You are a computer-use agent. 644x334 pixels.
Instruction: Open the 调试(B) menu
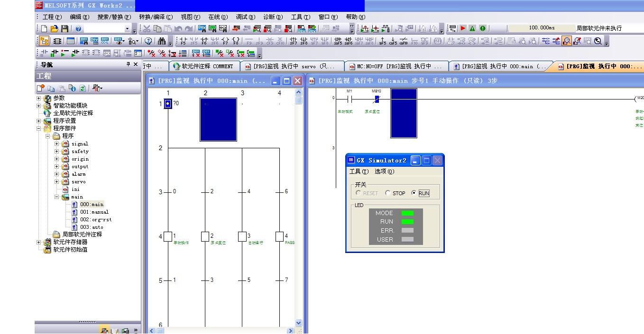click(x=245, y=17)
